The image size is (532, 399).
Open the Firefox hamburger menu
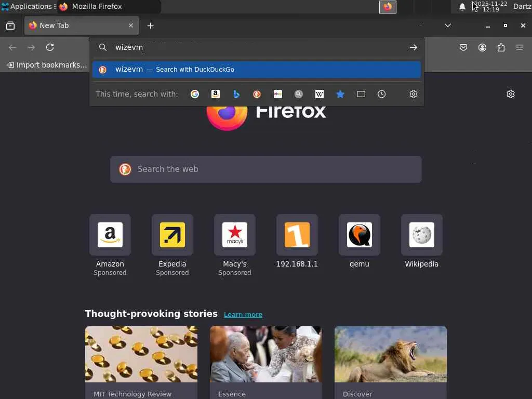point(520,47)
